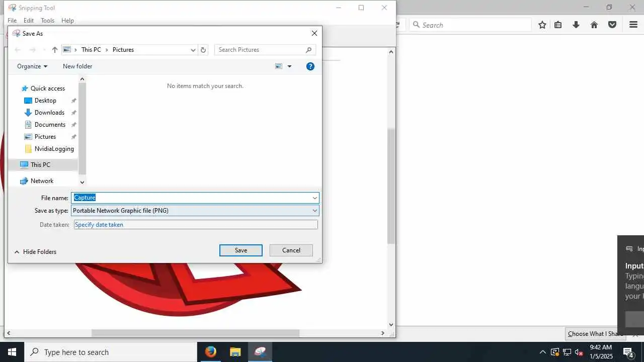Click the Downloads arrow icon in sidebar
Screen dimensions: 644x362
28,113
